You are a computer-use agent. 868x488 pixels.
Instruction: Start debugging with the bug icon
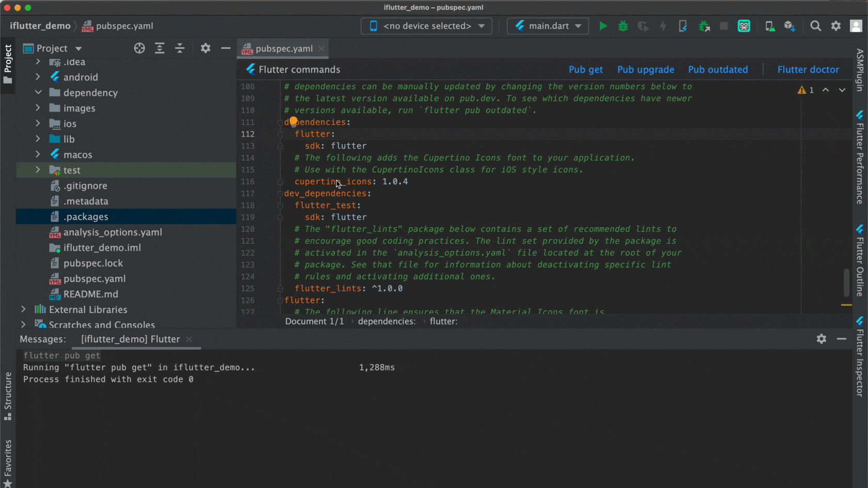[623, 26]
